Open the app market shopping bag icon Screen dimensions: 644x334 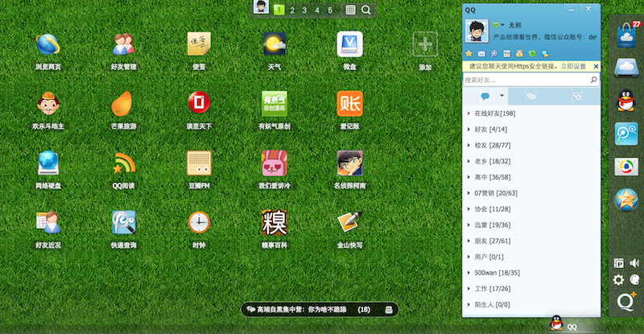pos(626,35)
